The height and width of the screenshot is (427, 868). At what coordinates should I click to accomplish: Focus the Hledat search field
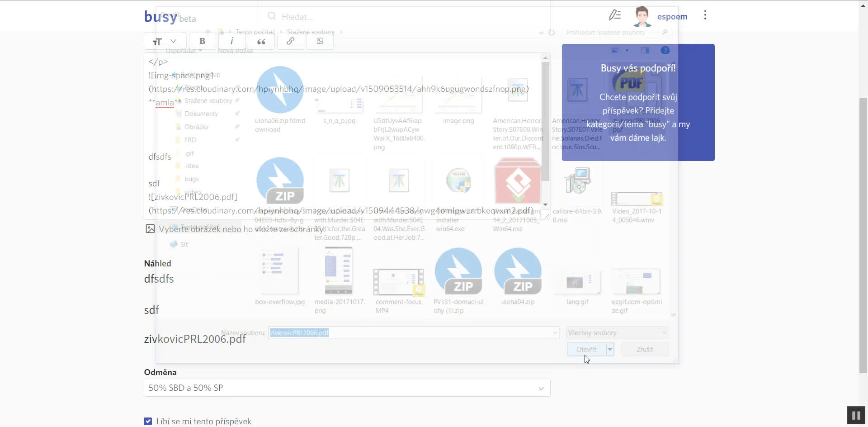pyautogui.click(x=402, y=17)
